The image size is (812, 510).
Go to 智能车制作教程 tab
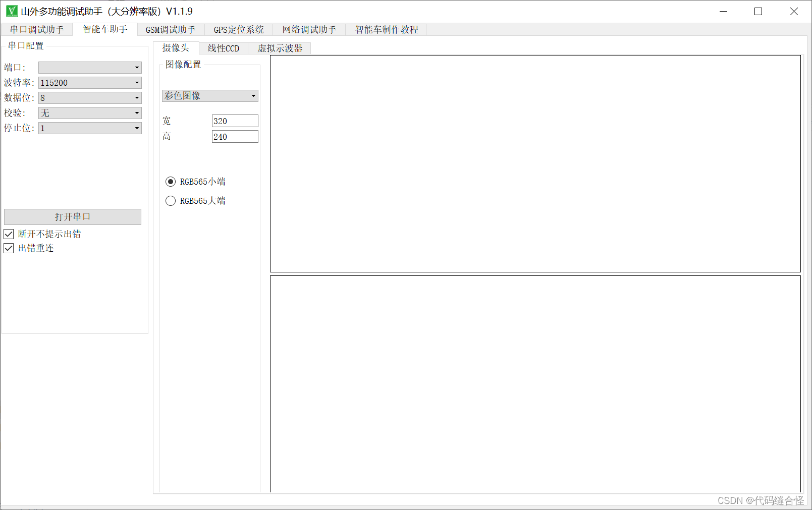386,30
